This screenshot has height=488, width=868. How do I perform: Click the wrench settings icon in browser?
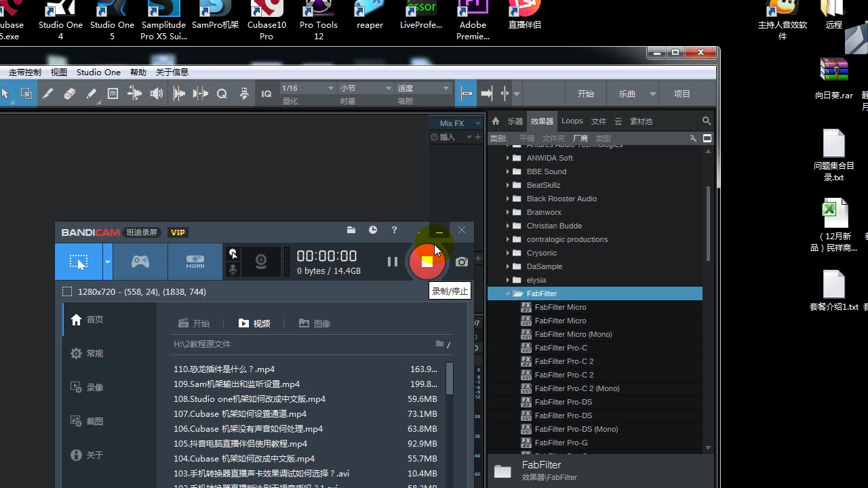tap(692, 138)
